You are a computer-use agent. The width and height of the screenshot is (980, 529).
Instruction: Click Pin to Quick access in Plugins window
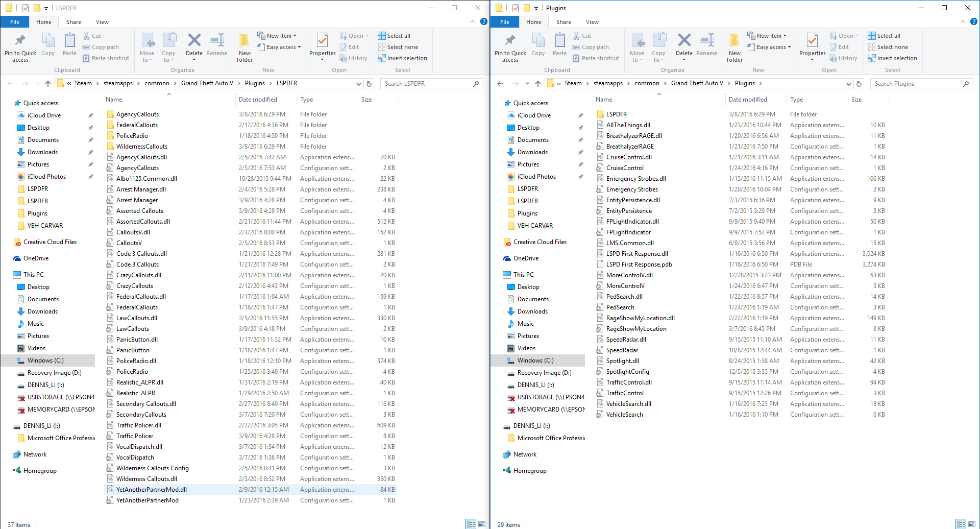pos(510,41)
